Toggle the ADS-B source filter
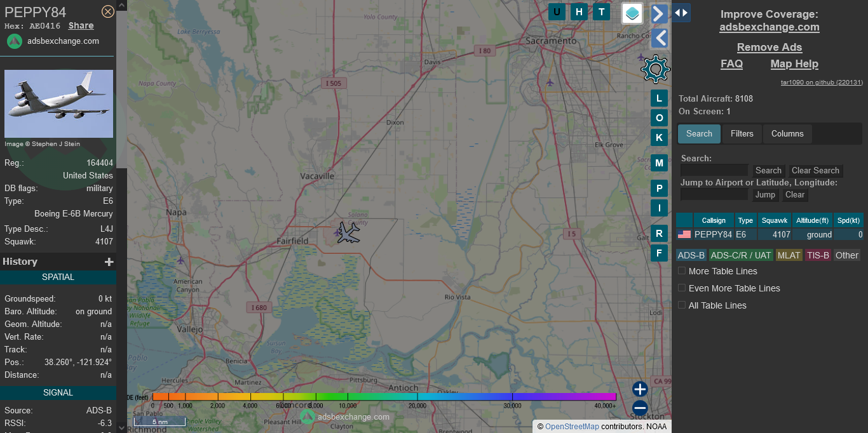The image size is (868, 433). tap(691, 255)
